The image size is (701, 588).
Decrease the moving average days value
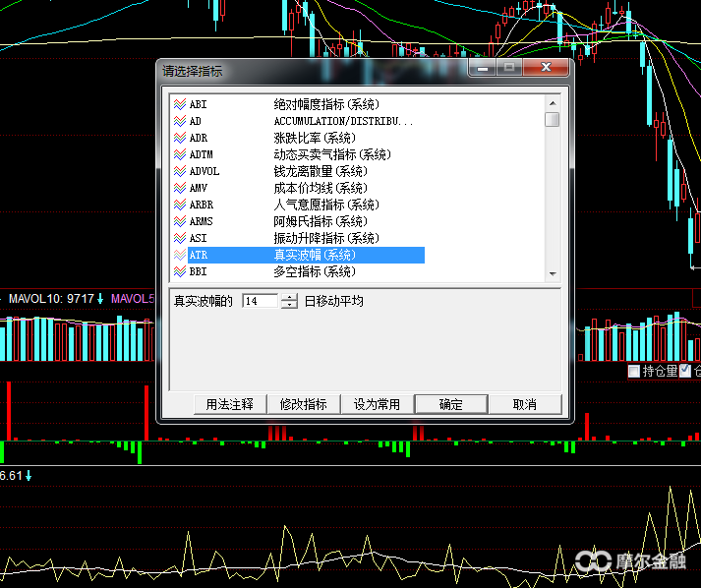(289, 305)
